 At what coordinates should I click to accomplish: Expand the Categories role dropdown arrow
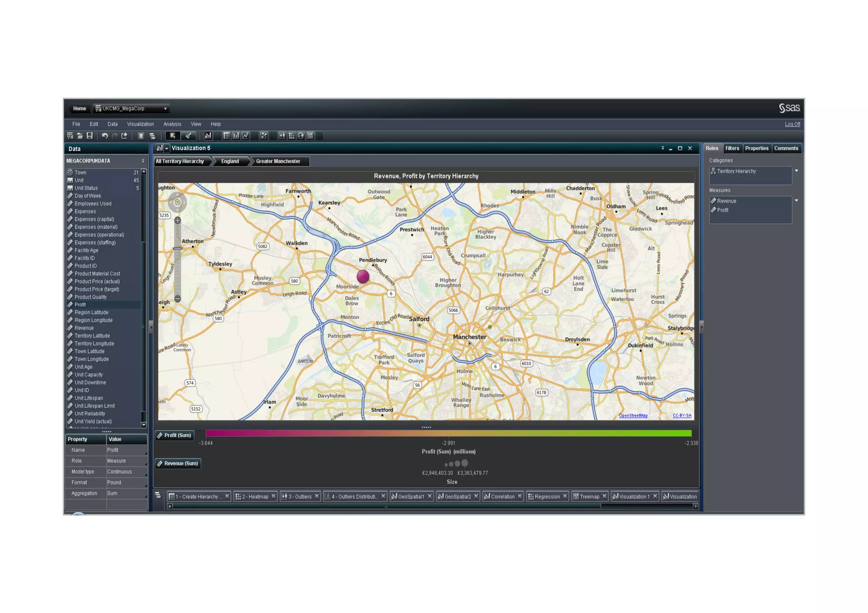tap(796, 171)
